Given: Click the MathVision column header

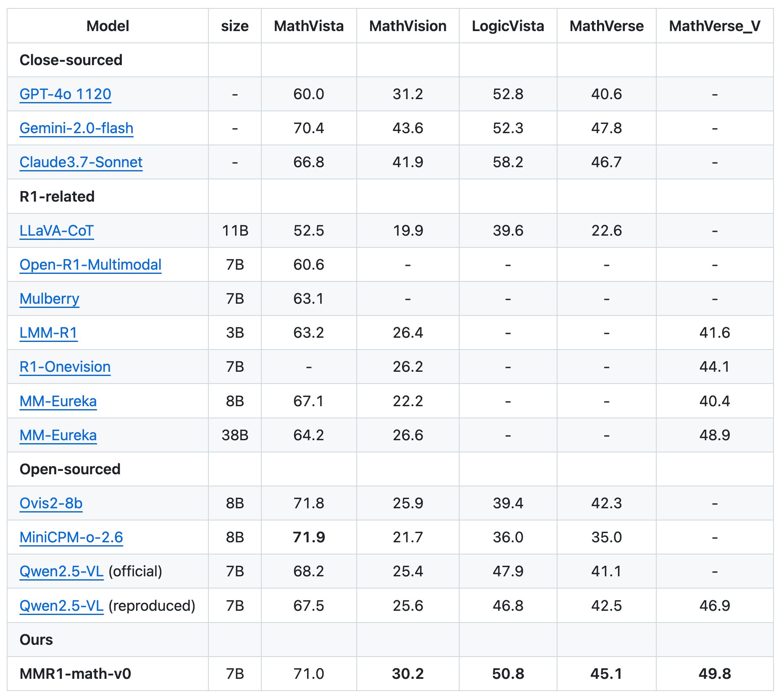Looking at the screenshot, I should 408,26.
